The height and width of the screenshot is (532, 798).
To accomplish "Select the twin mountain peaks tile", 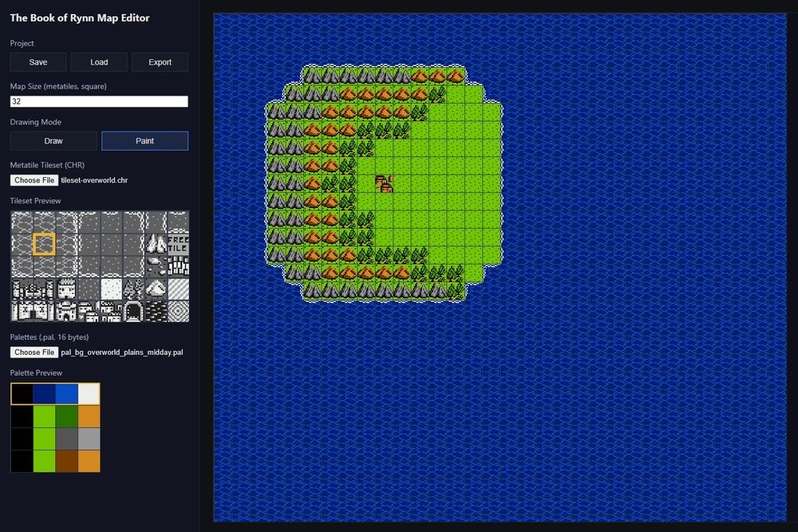I will pyautogui.click(x=156, y=244).
